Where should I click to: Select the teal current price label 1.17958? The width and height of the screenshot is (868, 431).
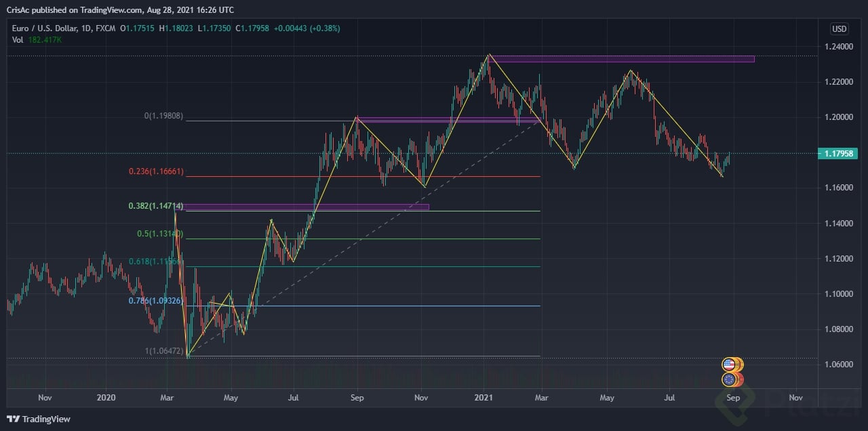837,154
